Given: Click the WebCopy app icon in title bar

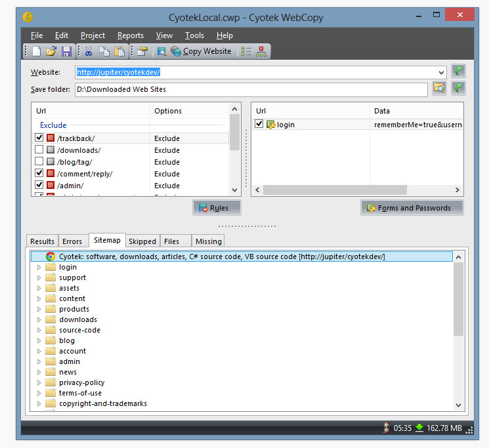Looking at the screenshot, I should click(28, 17).
